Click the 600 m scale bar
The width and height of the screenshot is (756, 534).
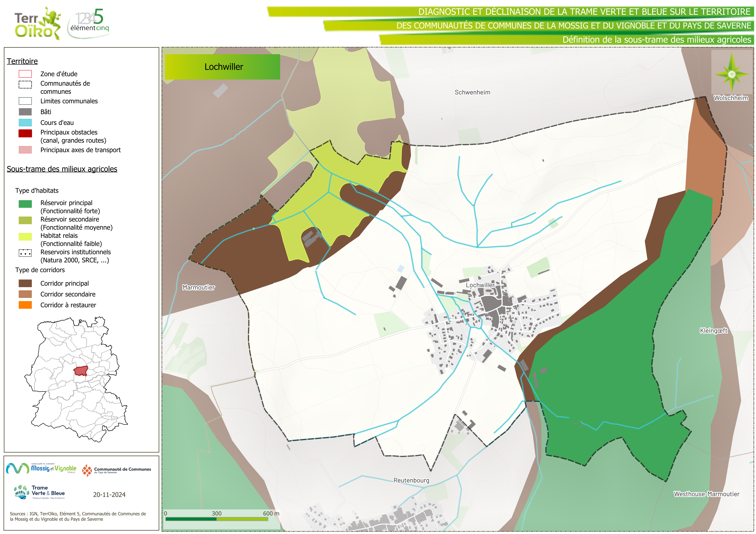click(216, 519)
